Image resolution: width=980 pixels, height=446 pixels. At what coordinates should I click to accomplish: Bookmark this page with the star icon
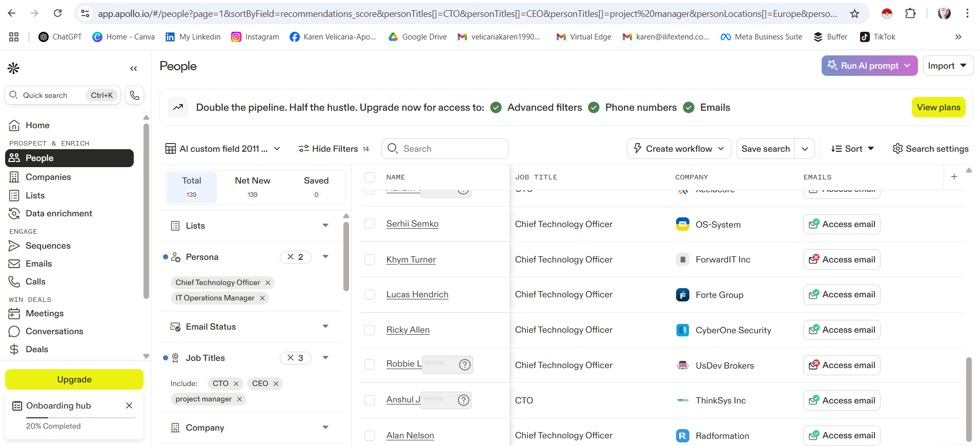tap(854, 14)
